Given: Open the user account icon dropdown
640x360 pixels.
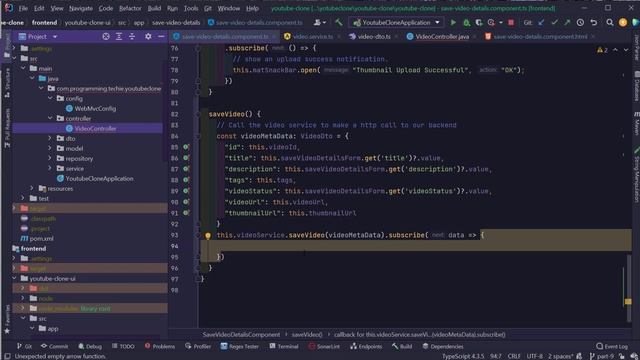Looking at the screenshot, I should click(x=319, y=23).
